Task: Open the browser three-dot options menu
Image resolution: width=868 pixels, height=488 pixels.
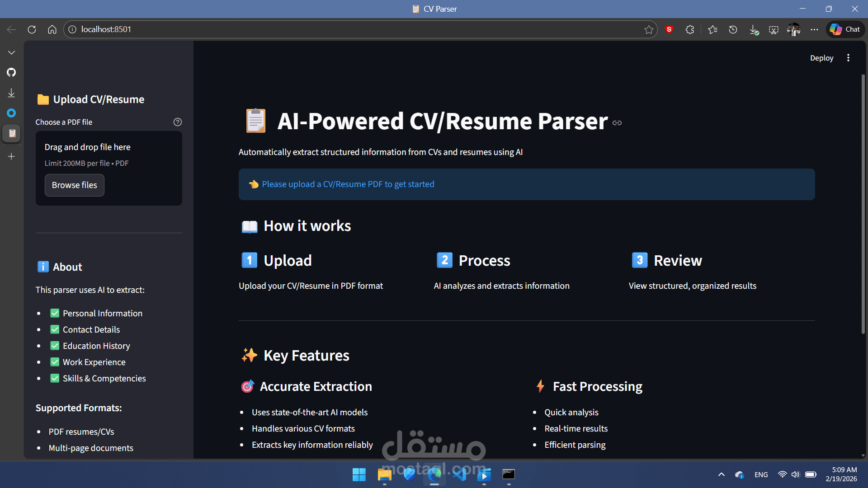Action: [x=814, y=29]
